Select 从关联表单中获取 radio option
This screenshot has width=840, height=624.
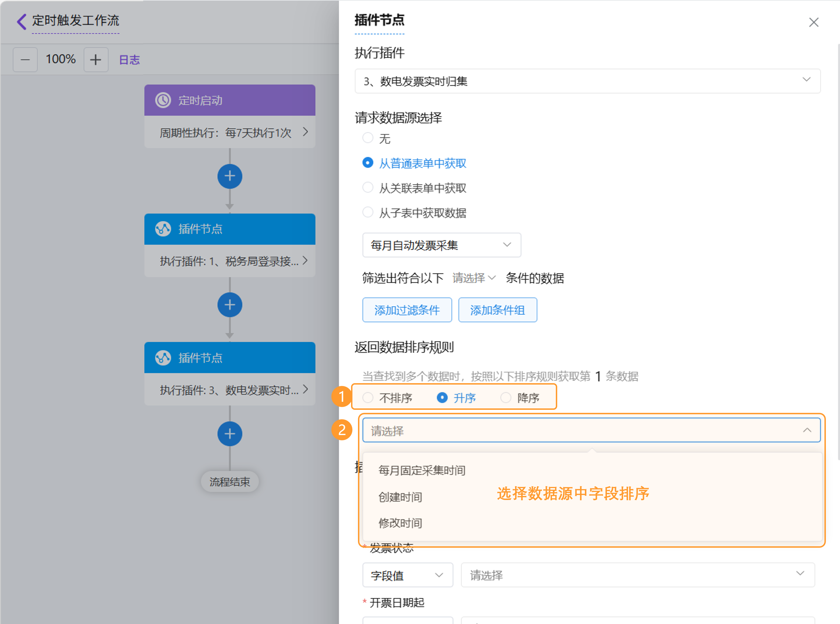[368, 188]
